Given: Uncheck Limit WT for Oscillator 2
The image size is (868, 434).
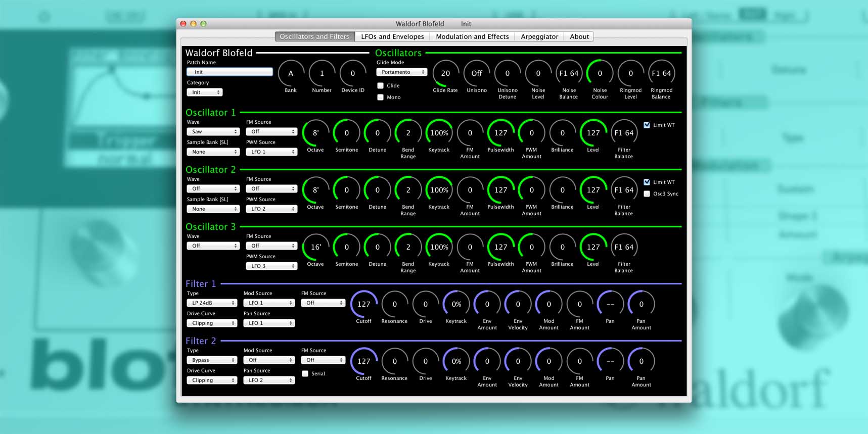Looking at the screenshot, I should (647, 182).
